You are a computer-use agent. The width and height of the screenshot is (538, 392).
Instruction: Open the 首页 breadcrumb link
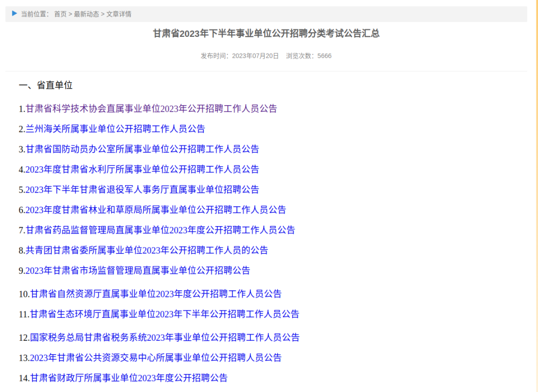pos(59,14)
